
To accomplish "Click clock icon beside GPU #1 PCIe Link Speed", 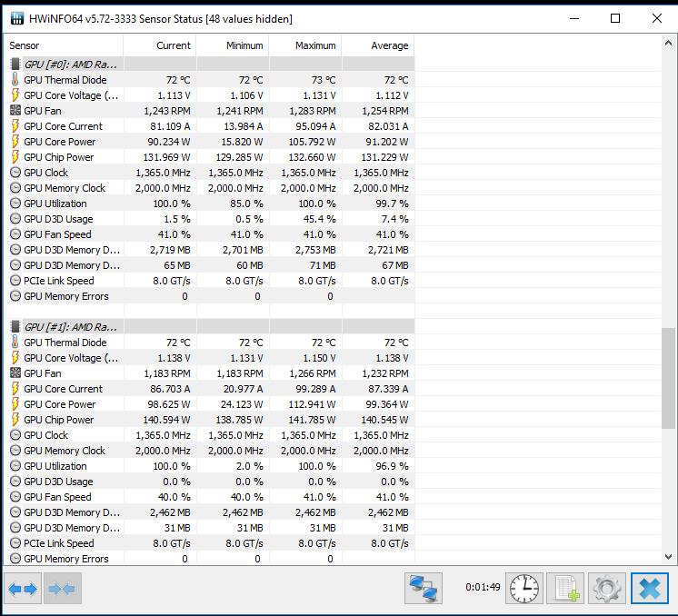I will coord(15,543).
